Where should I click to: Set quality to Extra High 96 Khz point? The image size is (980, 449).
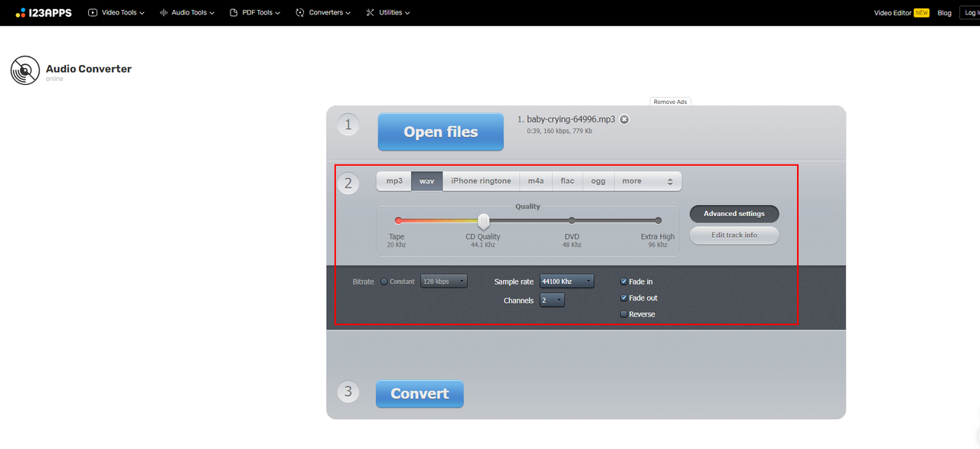[658, 220]
